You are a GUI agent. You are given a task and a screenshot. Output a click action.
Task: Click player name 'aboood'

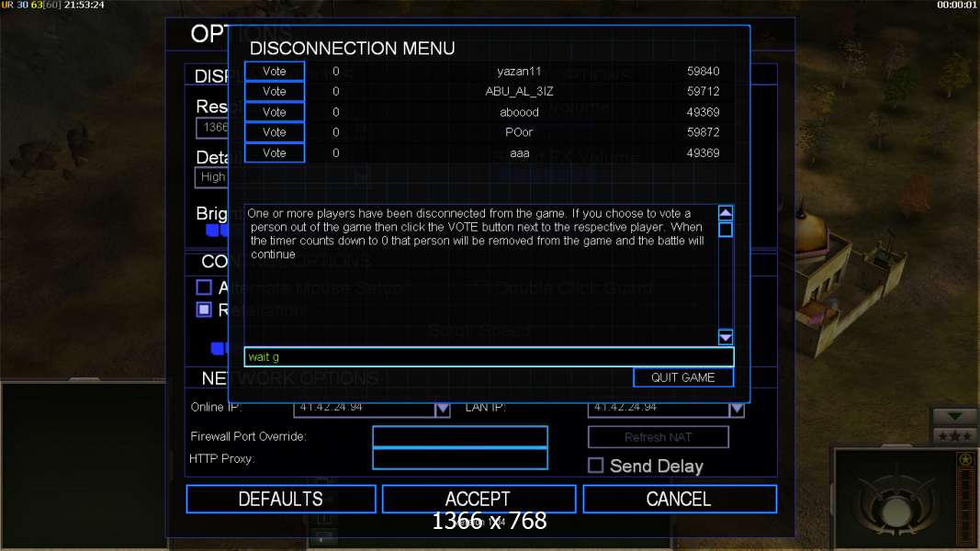pyautogui.click(x=519, y=112)
